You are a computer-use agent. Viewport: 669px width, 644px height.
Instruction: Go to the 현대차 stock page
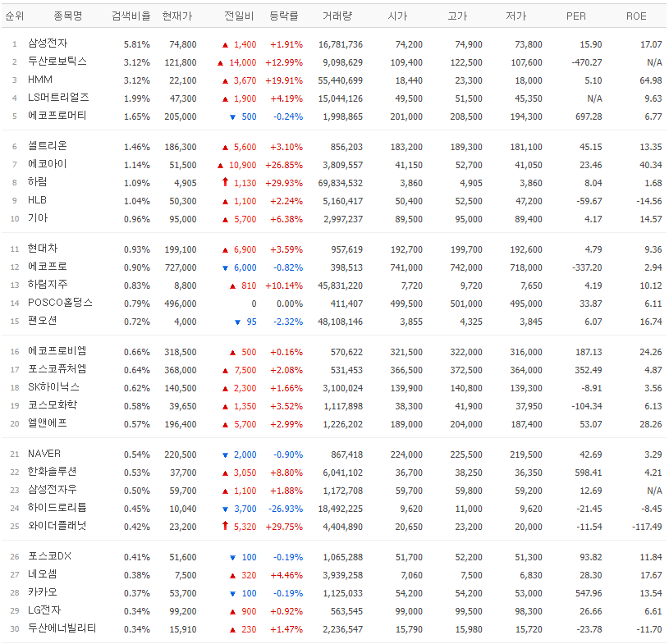[43, 249]
